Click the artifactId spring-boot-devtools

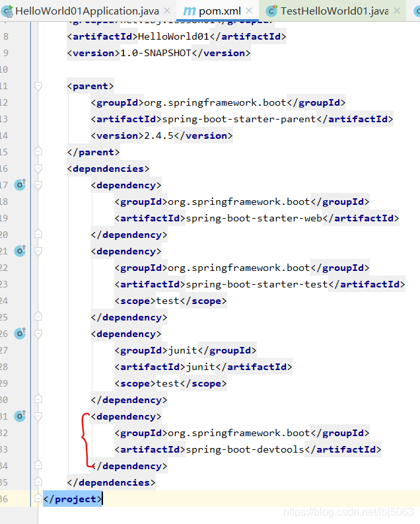click(x=245, y=449)
